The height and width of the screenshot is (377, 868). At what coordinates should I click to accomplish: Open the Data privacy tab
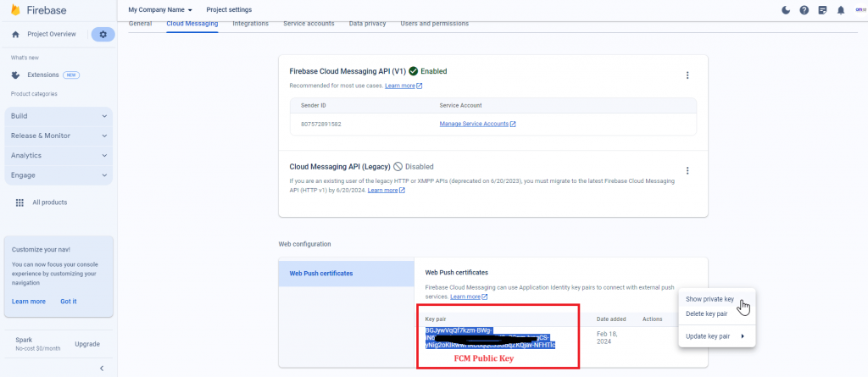point(367,24)
